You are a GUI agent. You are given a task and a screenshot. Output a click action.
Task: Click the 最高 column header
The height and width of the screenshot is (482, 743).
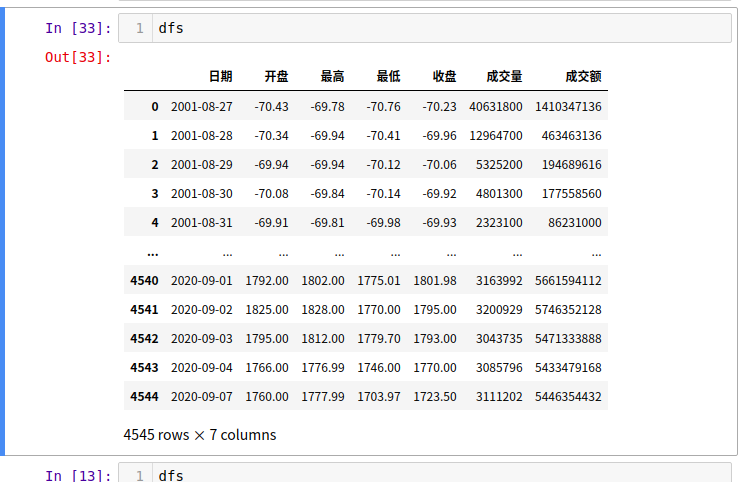(x=333, y=76)
